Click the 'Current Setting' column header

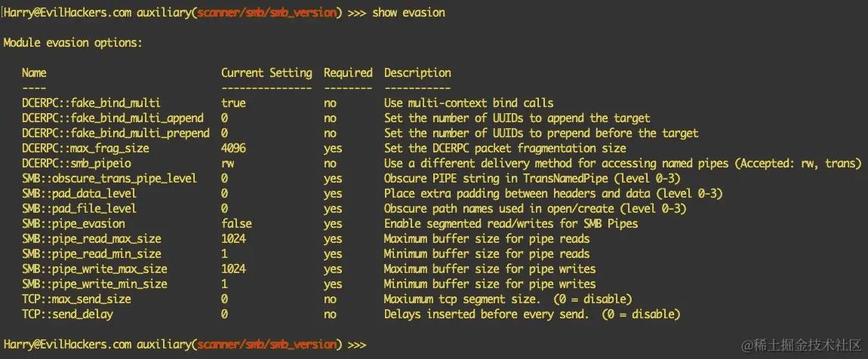[x=266, y=72]
